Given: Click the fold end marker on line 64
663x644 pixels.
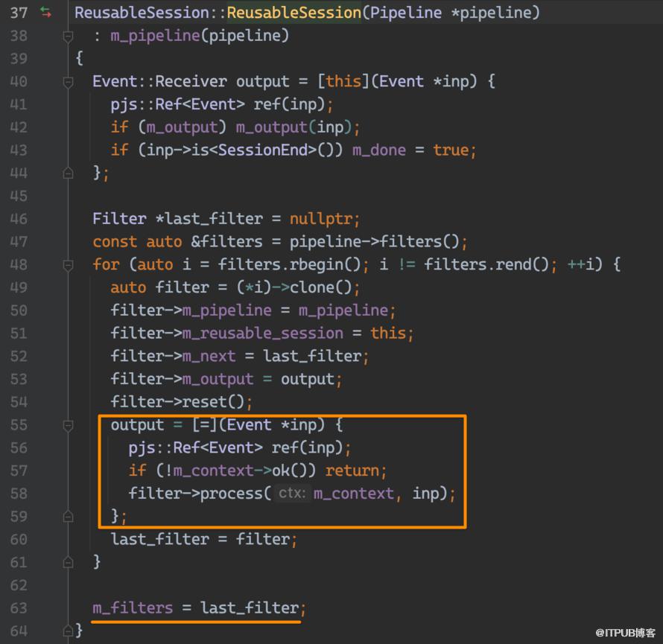Looking at the screenshot, I should [68, 631].
